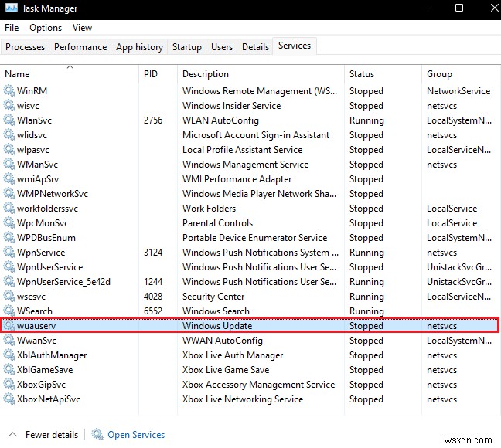Select the WLAN AutoConfig description
Viewport: 501px width, 448px height.
tap(220, 120)
